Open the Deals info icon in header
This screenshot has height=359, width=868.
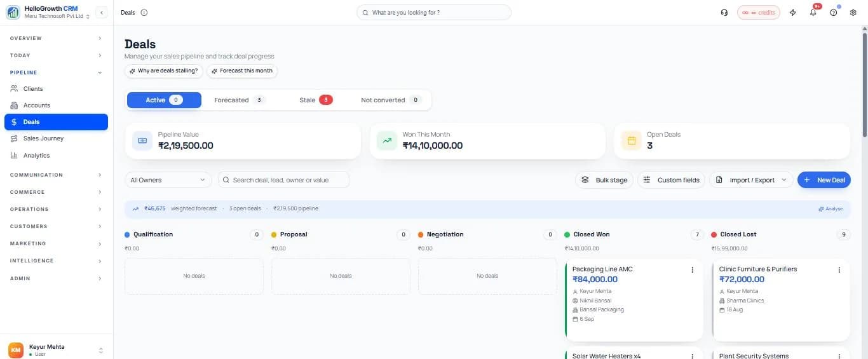(144, 13)
